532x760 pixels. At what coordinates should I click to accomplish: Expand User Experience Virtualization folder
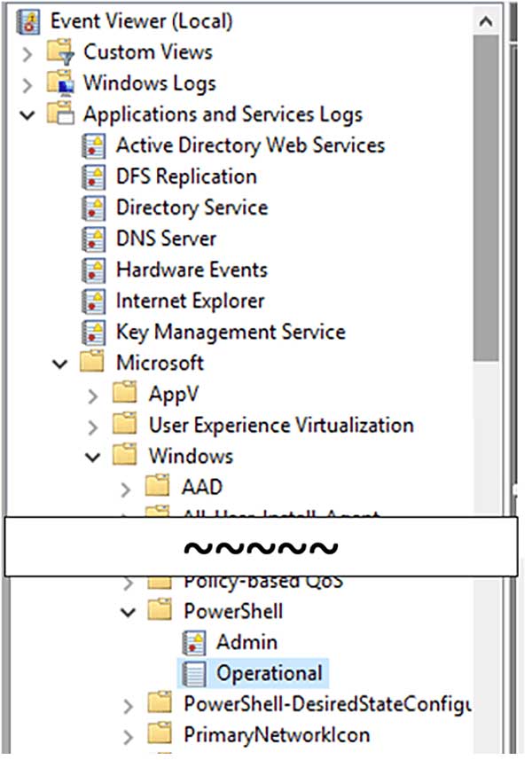pyautogui.click(x=93, y=427)
